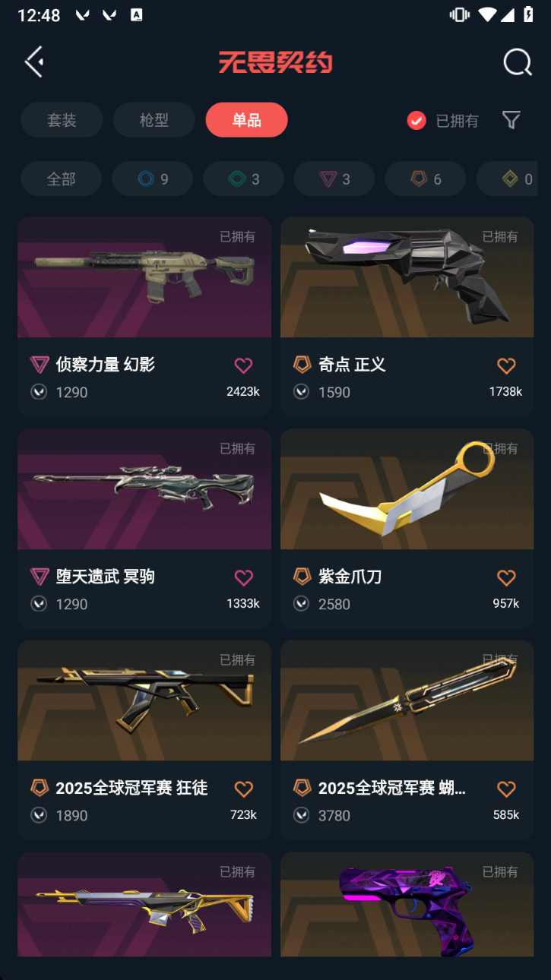Favorite 奇点 正义 with heart icon
Viewport: 551px width, 980px height.
506,365
